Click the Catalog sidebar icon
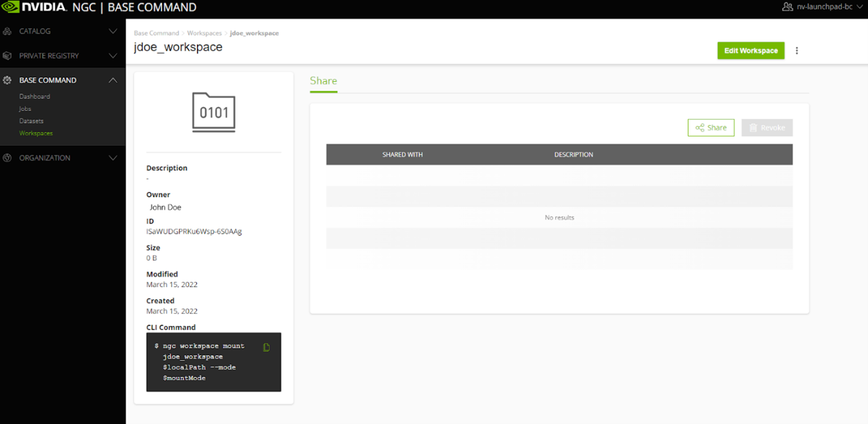The image size is (868, 424). (x=7, y=31)
